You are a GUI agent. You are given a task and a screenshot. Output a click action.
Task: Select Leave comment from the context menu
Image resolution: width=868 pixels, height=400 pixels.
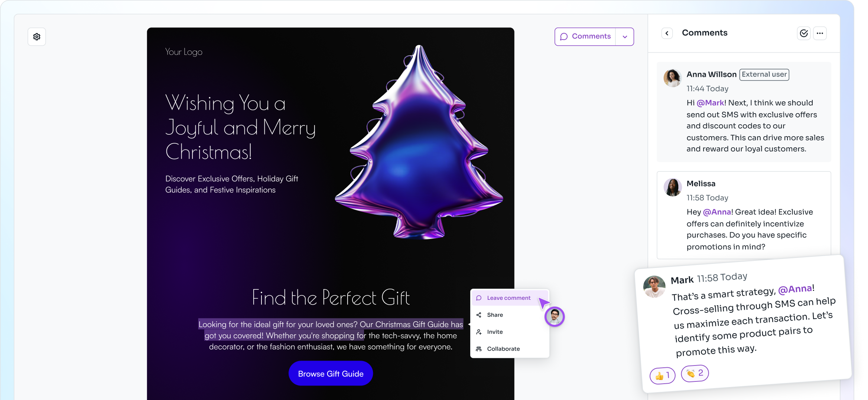coord(509,298)
